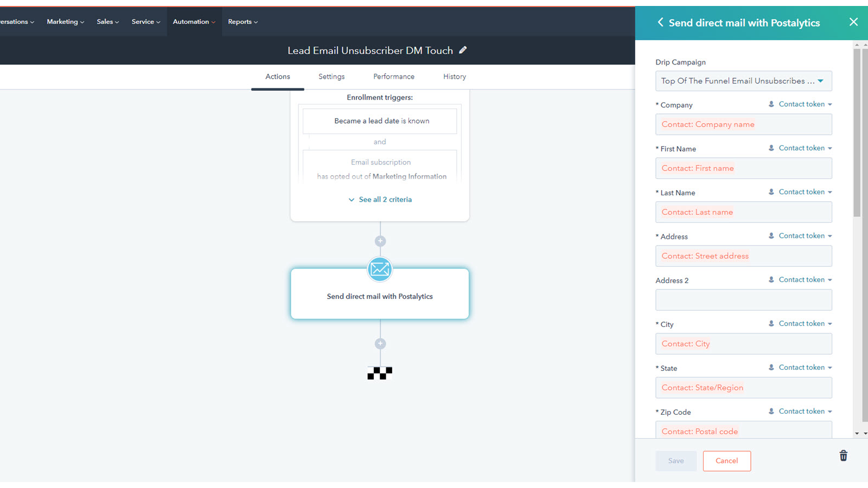Screen dimensions: 868x488
Task: Switch to the History tab
Action: point(455,76)
